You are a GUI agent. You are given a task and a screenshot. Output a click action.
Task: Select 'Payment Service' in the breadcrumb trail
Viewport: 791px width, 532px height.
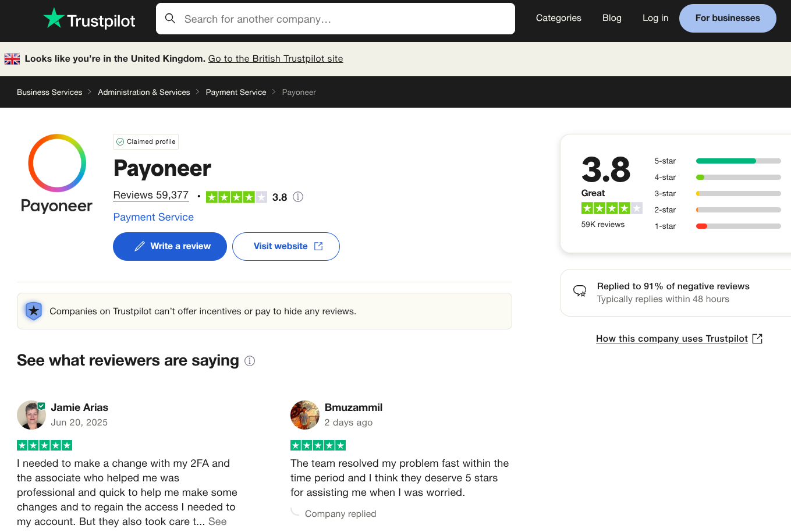click(236, 92)
